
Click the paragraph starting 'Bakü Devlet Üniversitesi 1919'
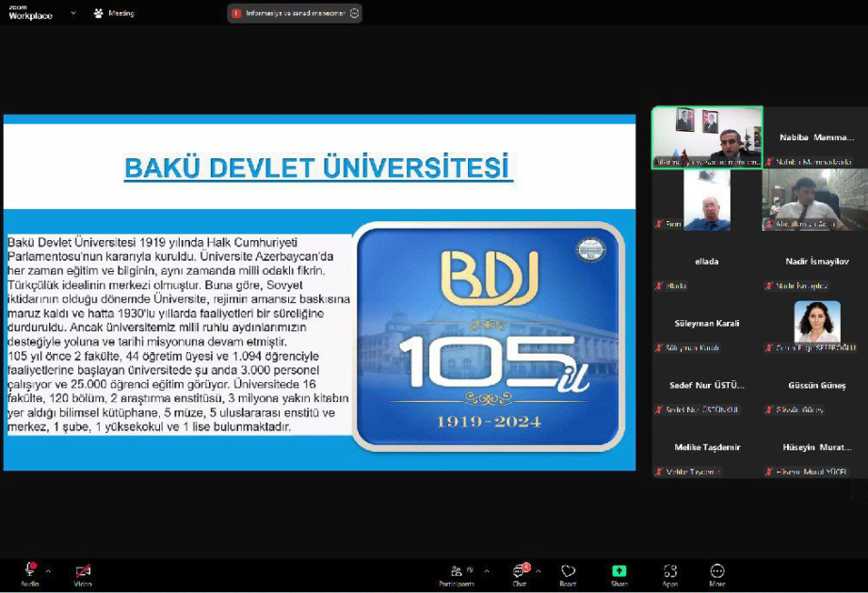coord(179,292)
